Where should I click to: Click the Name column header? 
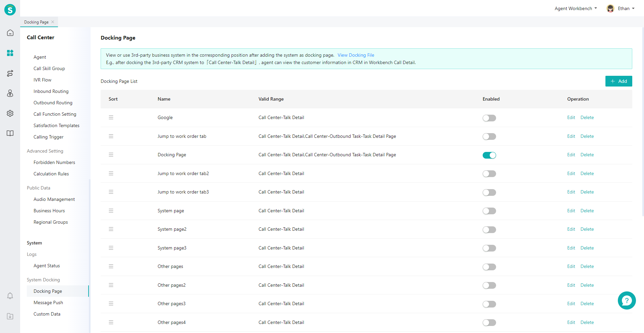(x=164, y=99)
